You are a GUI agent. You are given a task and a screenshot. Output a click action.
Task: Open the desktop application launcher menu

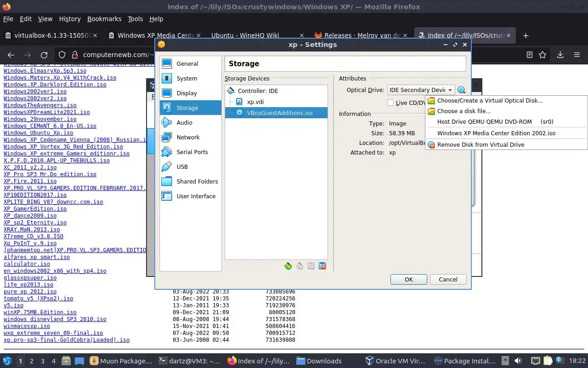tap(7, 361)
